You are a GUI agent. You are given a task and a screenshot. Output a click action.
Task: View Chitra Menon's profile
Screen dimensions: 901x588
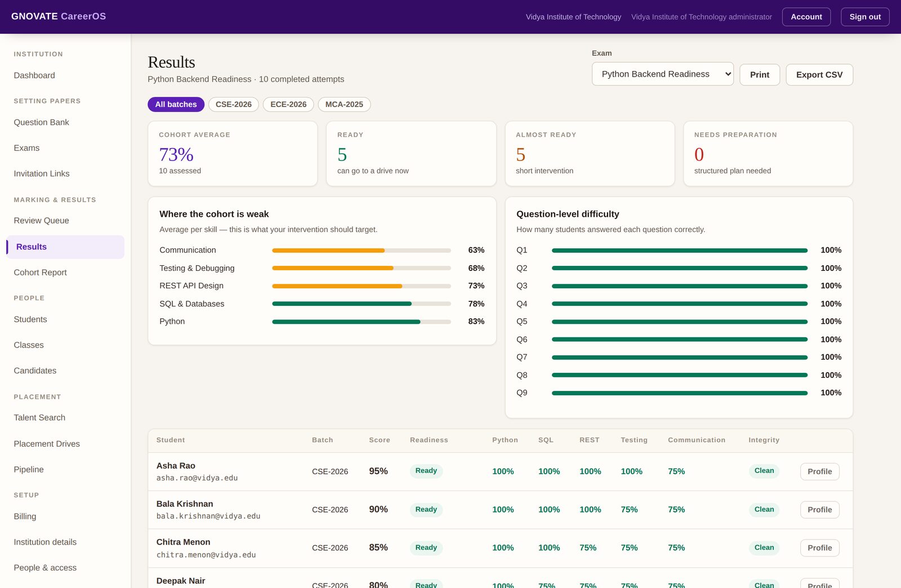pos(819,548)
